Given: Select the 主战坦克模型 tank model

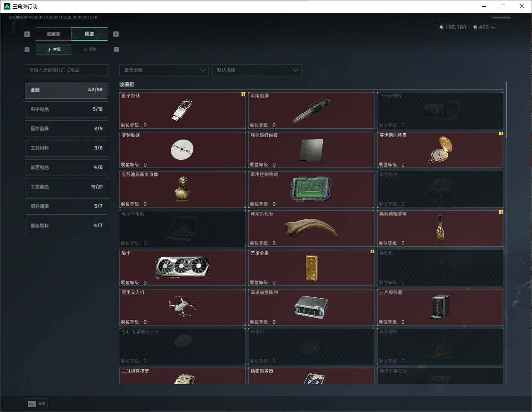Looking at the screenshot, I should pos(183,376).
